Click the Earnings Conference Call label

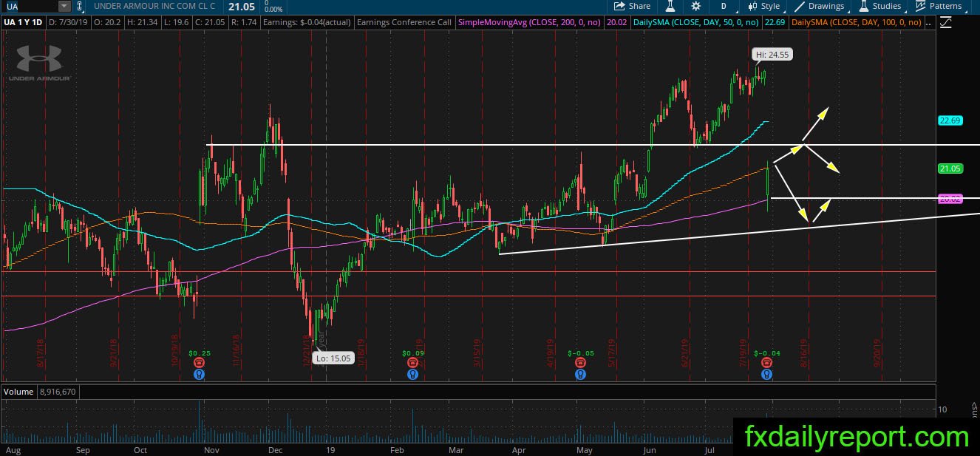(x=404, y=23)
